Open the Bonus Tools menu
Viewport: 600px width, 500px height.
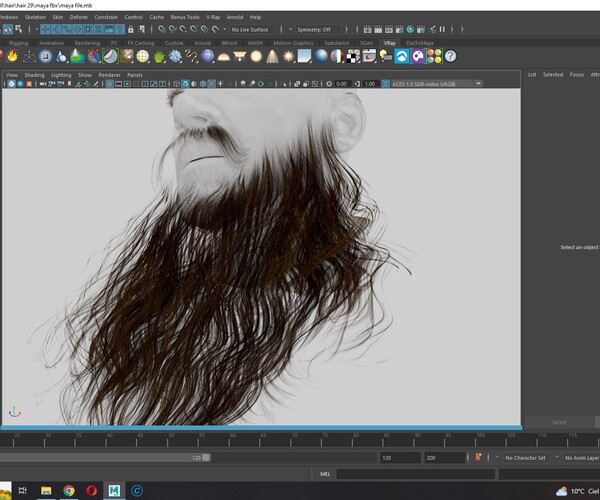185,17
